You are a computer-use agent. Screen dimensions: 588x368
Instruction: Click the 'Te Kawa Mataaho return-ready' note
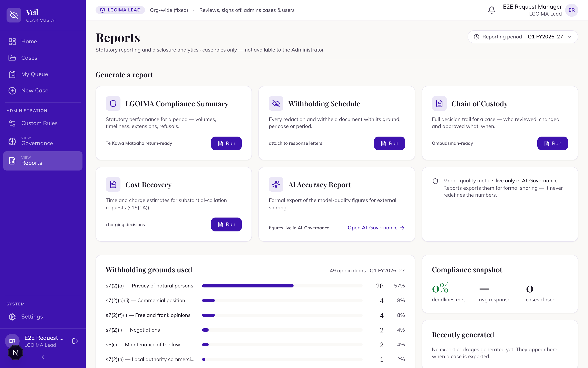139,143
